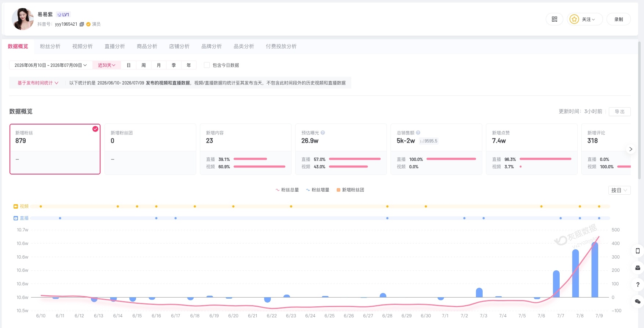Open the mobile phone sidebar icon
This screenshot has height=328, width=644.
(638, 251)
